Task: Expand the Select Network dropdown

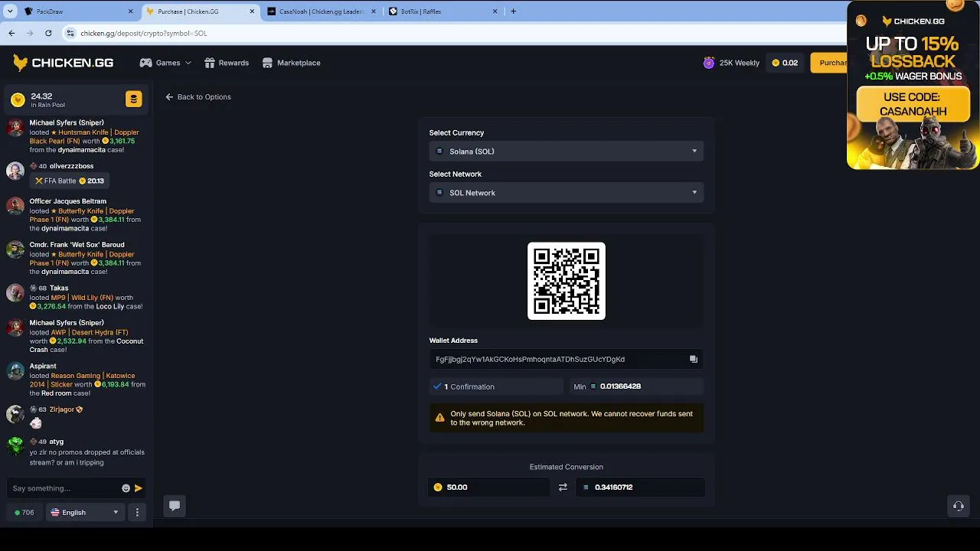Action: click(x=566, y=193)
